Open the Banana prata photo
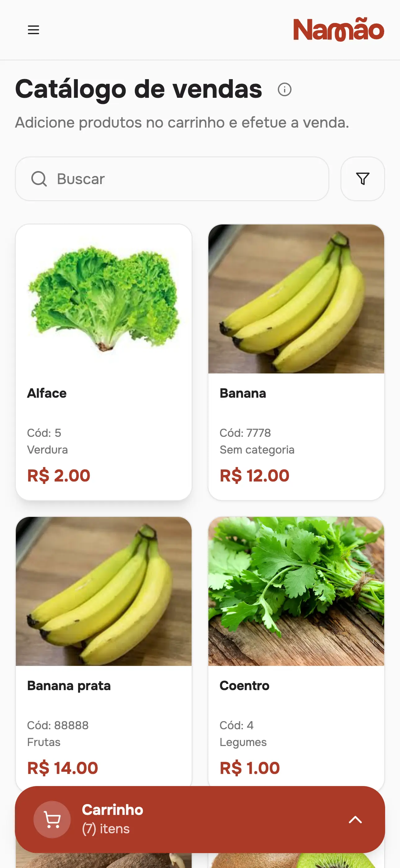The image size is (400, 868). coord(104,591)
